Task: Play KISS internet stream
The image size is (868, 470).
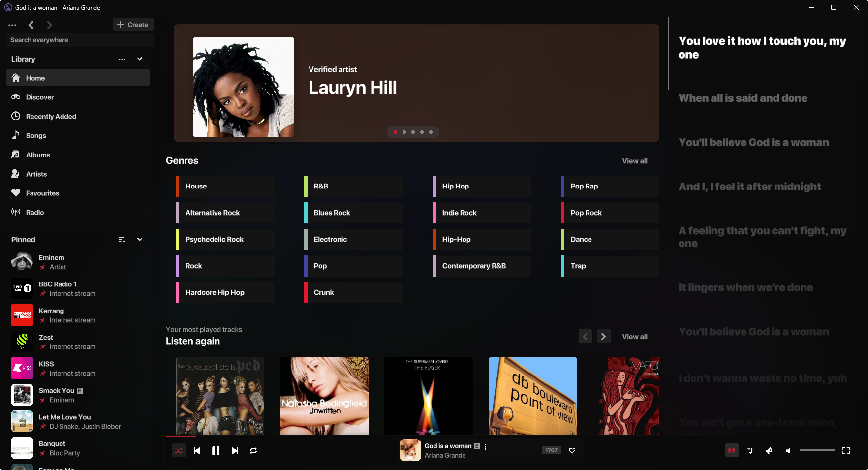Action: click(78, 368)
